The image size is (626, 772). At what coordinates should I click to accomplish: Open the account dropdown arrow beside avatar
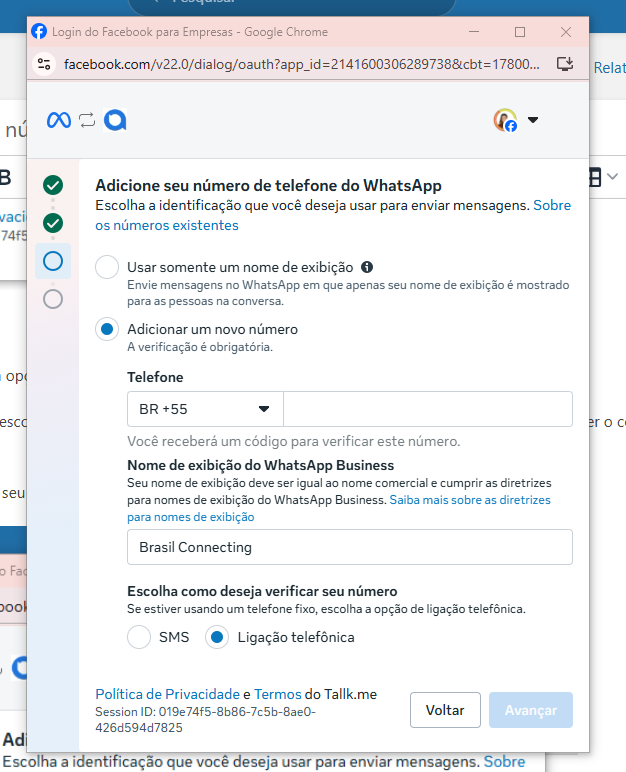click(533, 120)
